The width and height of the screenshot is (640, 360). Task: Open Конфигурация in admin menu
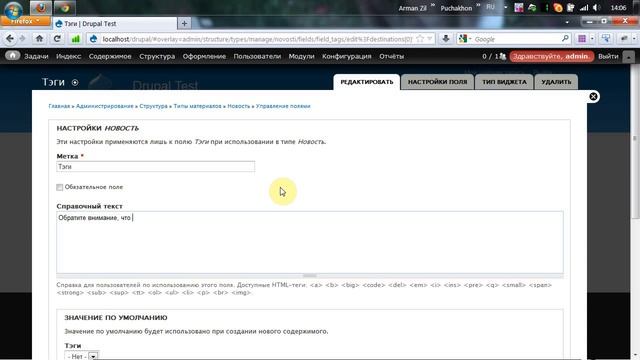click(347, 56)
